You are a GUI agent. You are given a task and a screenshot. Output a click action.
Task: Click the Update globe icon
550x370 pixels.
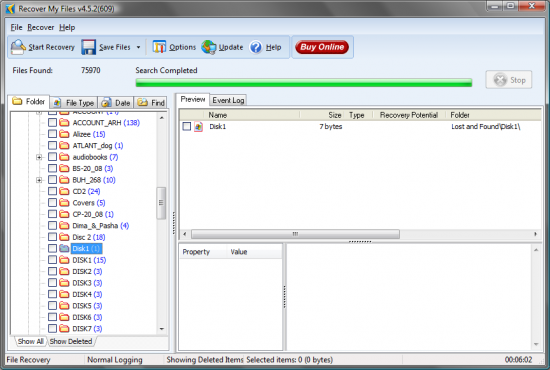[x=208, y=47]
